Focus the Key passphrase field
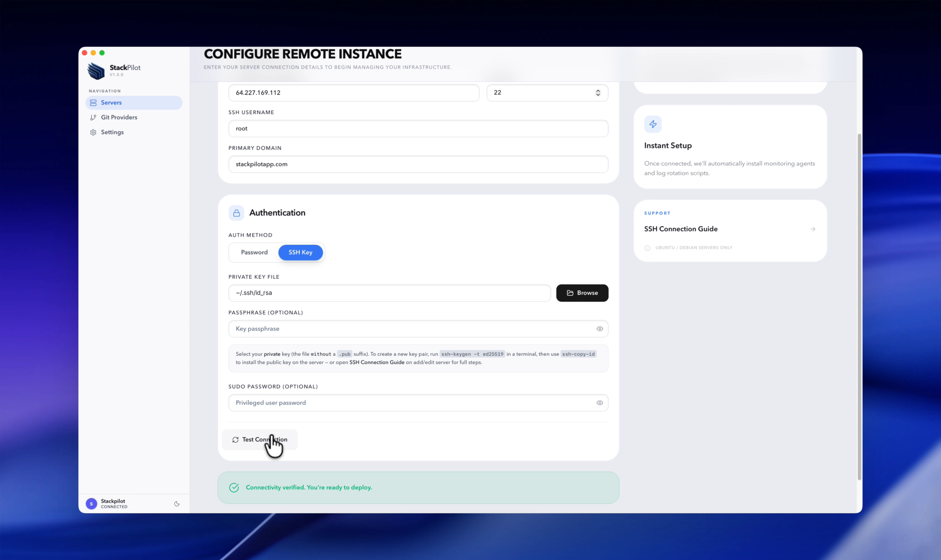The height and width of the screenshot is (560, 941). click(x=418, y=329)
